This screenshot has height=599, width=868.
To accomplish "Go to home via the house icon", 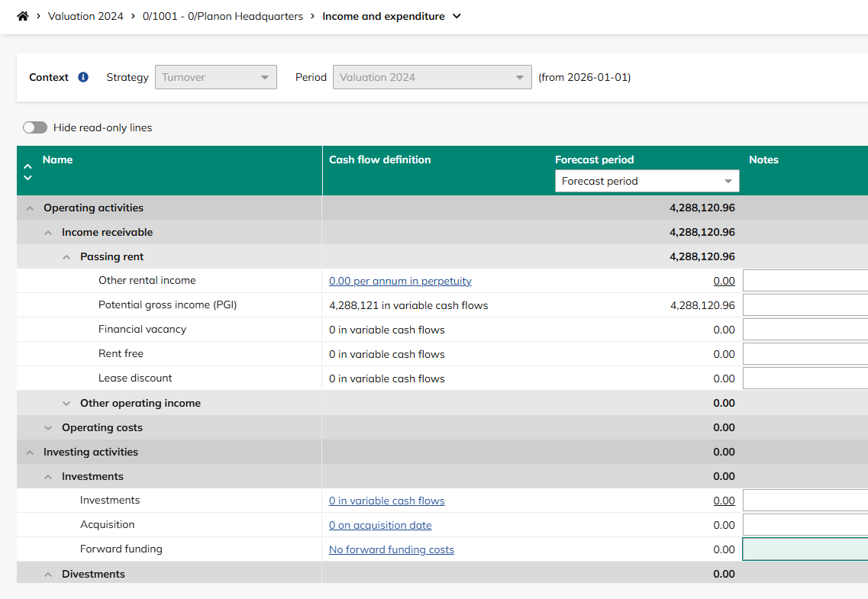I will point(23,16).
